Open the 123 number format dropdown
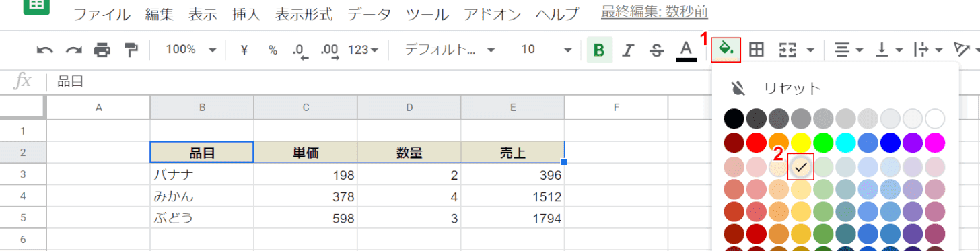This screenshot has width=980, height=251. (363, 50)
